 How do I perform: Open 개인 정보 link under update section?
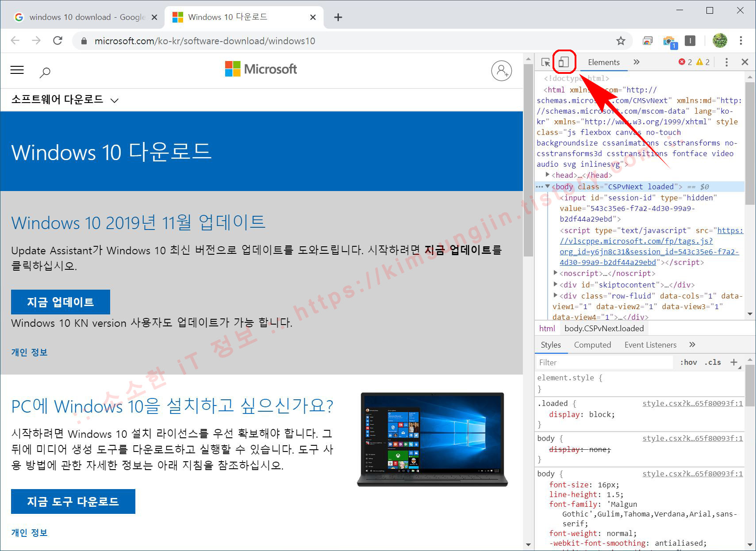point(29,352)
